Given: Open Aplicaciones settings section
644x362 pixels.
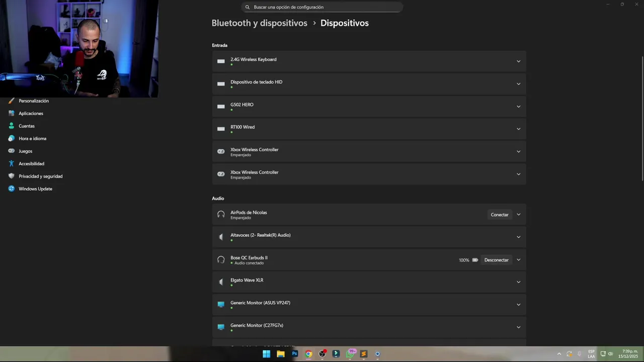Looking at the screenshot, I should [x=31, y=113].
